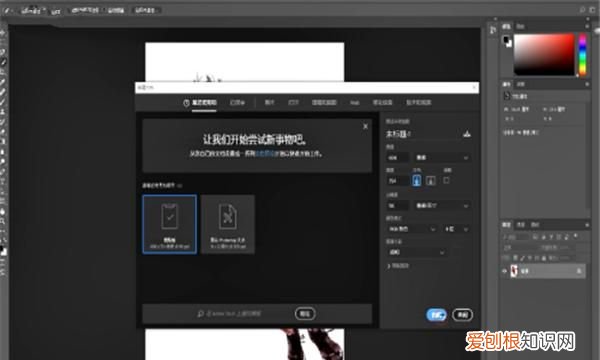Open the Web presets tab
600x360 pixels.
[355, 103]
